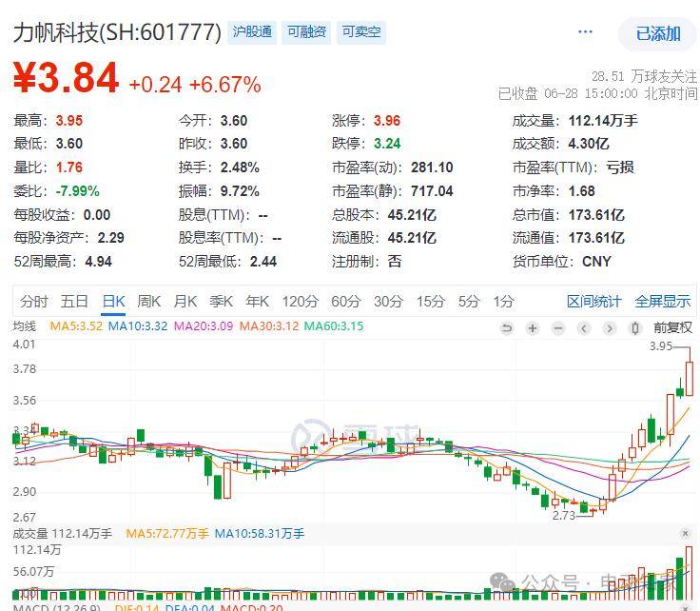Open the 1分 interval chart
The image size is (700, 611).
coord(503,302)
